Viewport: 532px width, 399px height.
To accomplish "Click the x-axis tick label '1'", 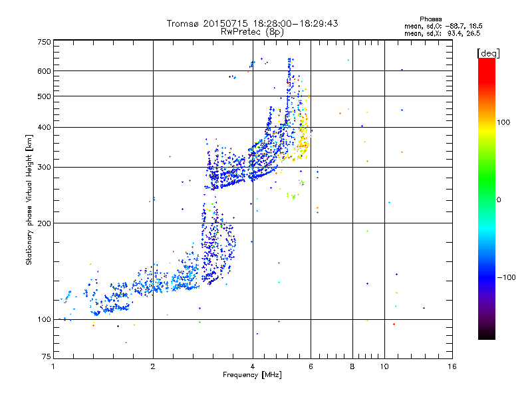I will (x=53, y=366).
